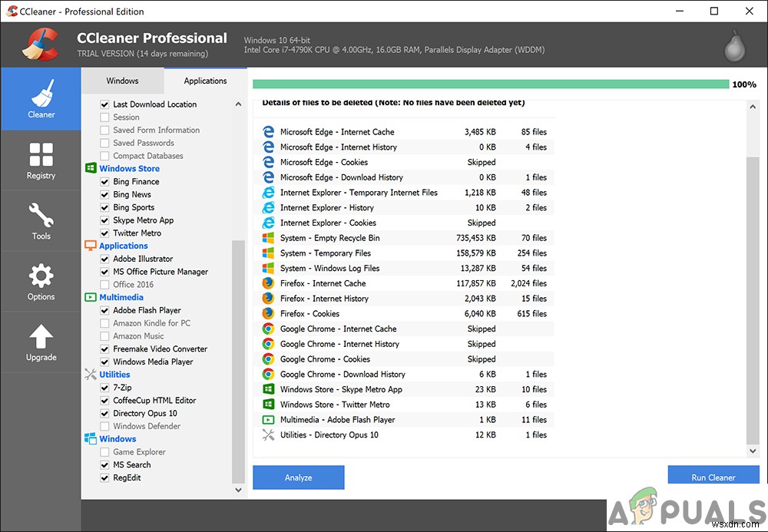The image size is (768, 532).
Task: Toggle the Windows Media Player checkbox
Action: (104, 362)
